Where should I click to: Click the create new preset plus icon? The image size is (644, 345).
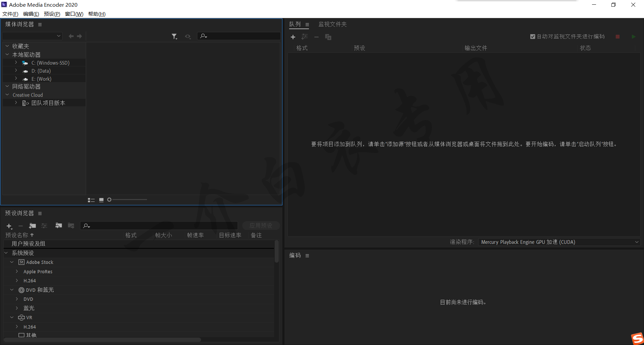(x=9, y=226)
